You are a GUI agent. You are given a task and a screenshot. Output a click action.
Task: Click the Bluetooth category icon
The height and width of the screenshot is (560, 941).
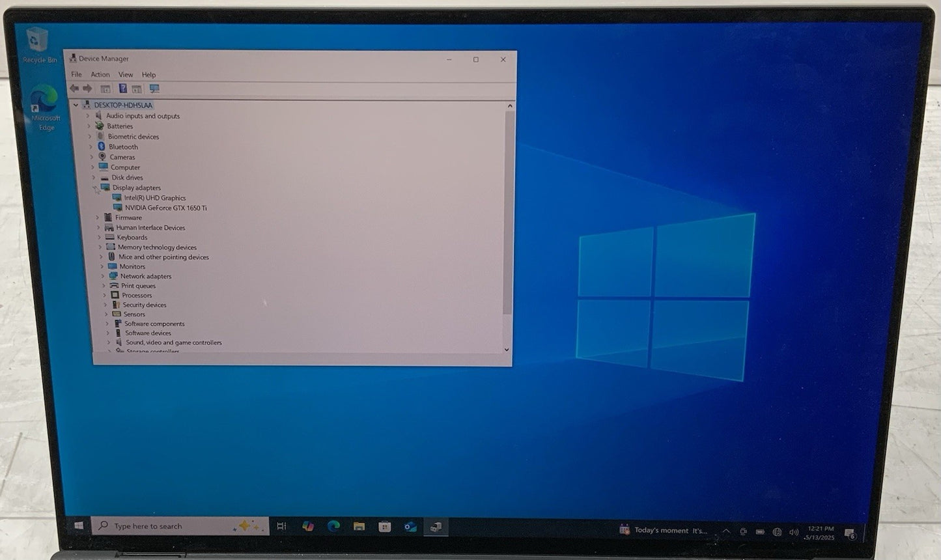point(102,147)
